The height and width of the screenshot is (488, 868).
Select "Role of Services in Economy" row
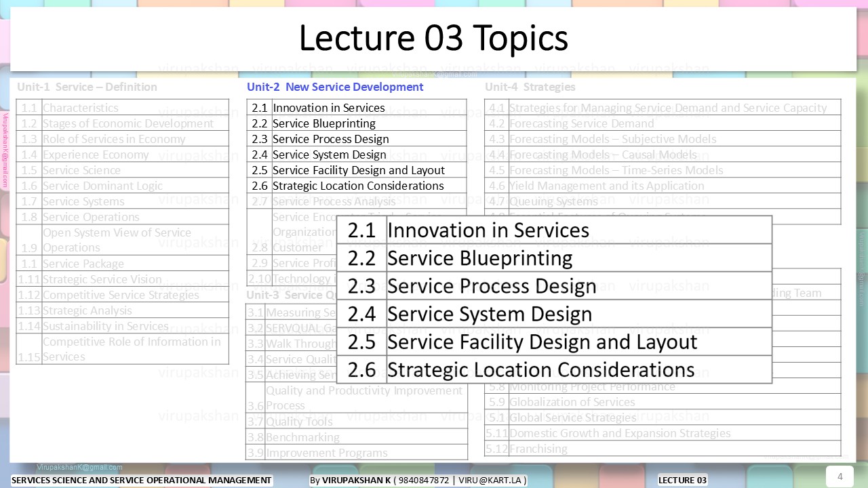coord(123,139)
